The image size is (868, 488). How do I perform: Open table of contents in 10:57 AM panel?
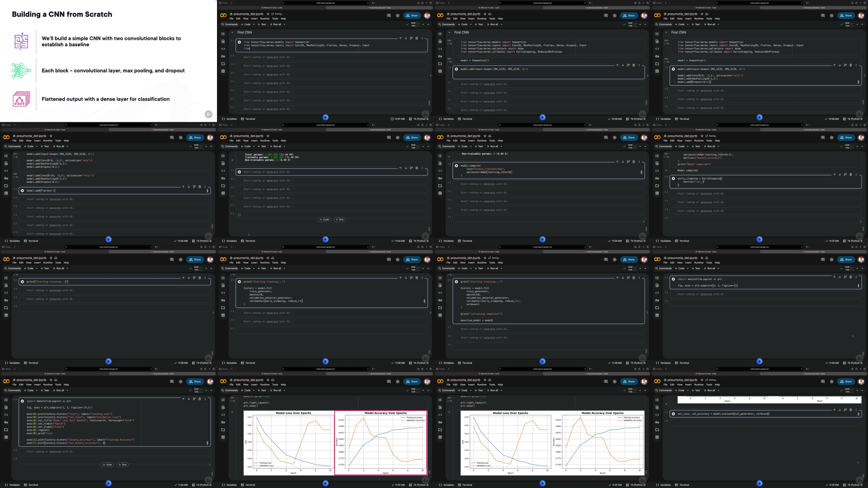(x=223, y=34)
